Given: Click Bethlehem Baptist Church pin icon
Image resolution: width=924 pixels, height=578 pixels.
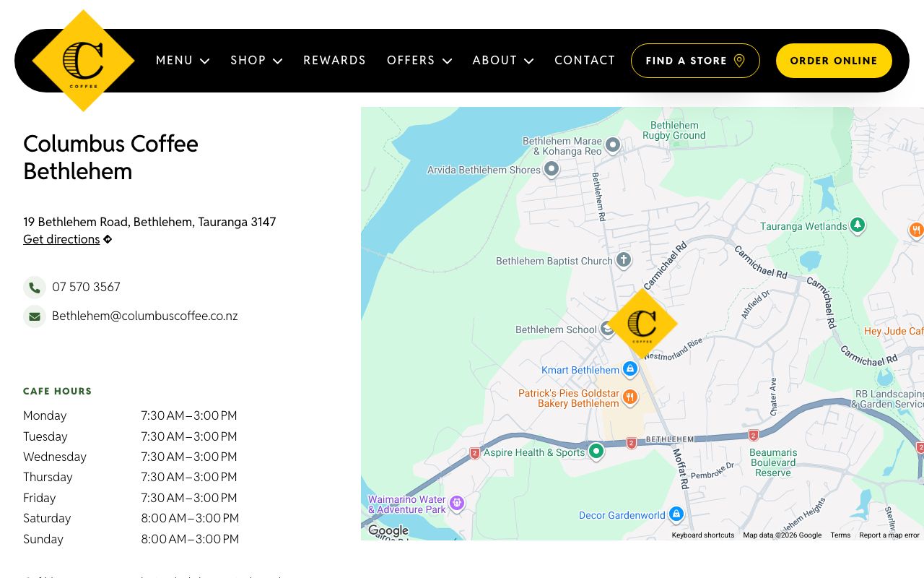Looking at the screenshot, I should coord(624,260).
